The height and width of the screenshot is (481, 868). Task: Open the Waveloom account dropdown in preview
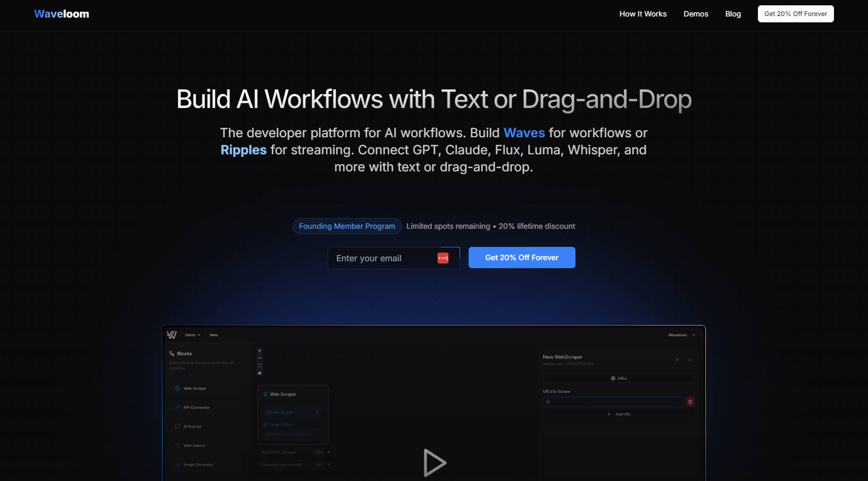[681, 335]
